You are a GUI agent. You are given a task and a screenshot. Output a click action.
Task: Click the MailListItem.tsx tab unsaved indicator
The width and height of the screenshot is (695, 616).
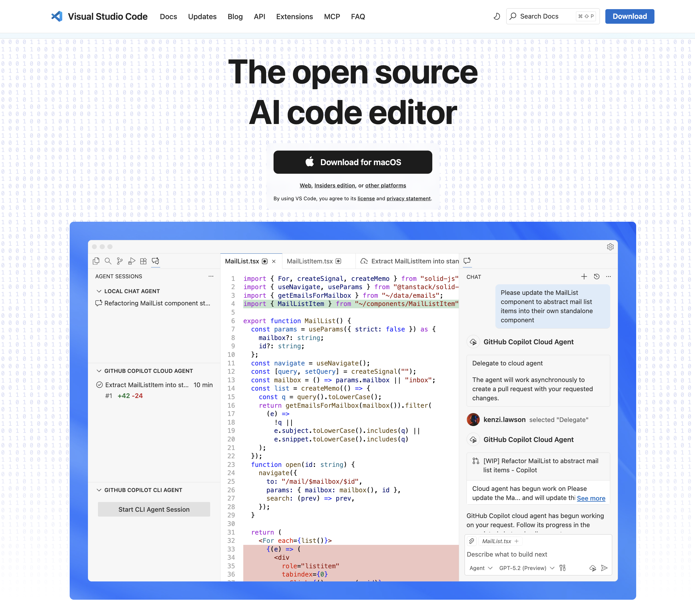pos(338,261)
